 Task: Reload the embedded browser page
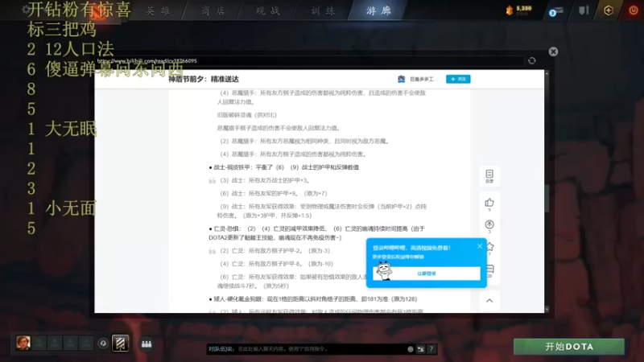532,61
